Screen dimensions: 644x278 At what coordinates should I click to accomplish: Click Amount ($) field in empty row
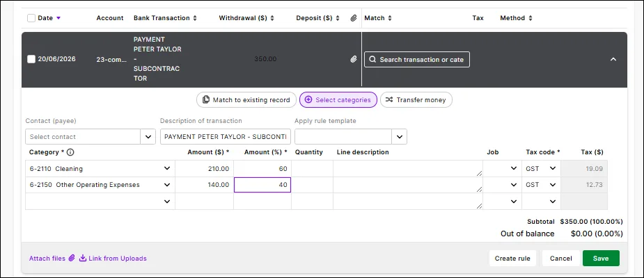(205, 202)
